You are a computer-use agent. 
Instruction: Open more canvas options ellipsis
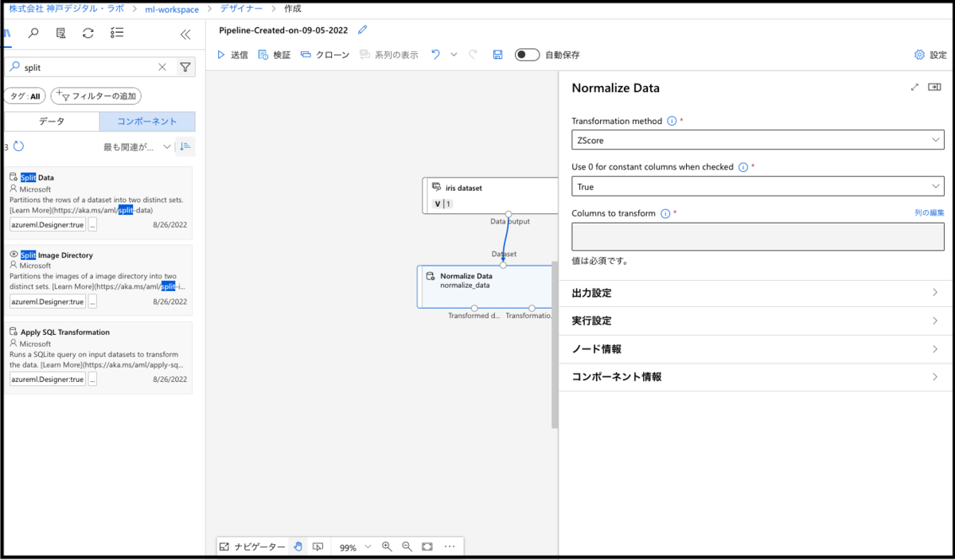(x=450, y=546)
